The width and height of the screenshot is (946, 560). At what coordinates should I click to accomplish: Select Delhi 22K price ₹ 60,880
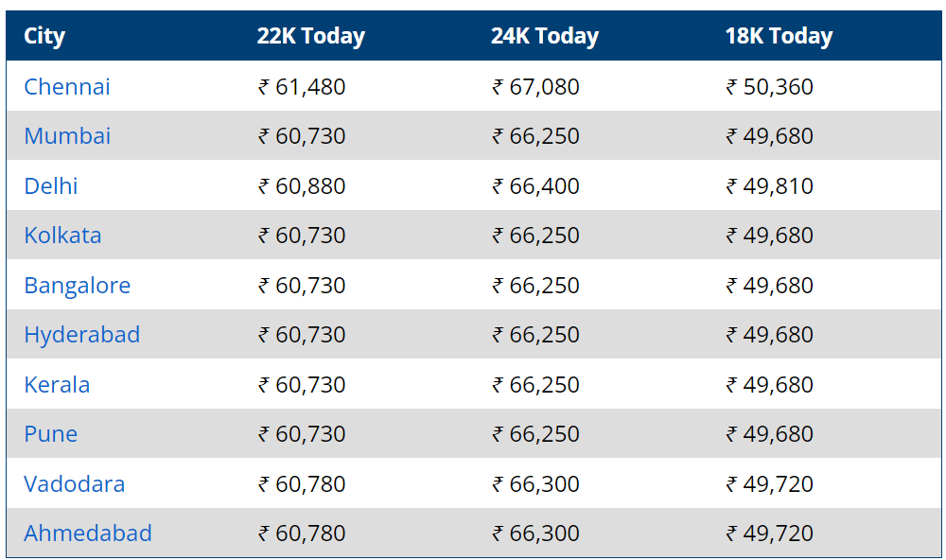(302, 185)
